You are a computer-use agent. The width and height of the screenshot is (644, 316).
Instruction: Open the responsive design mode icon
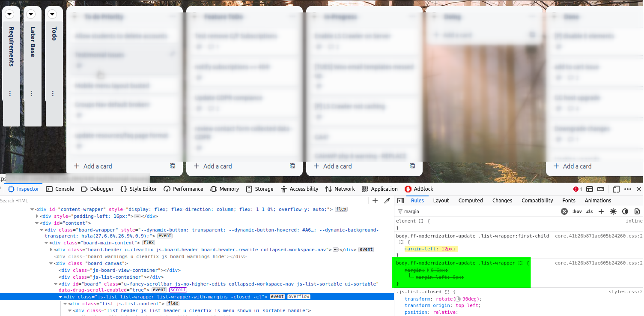point(616,189)
